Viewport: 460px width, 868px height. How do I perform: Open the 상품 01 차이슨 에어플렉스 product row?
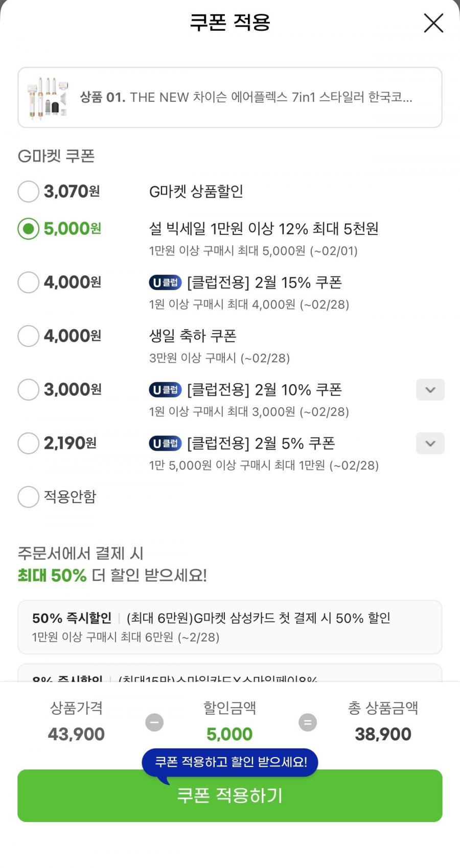point(245,97)
